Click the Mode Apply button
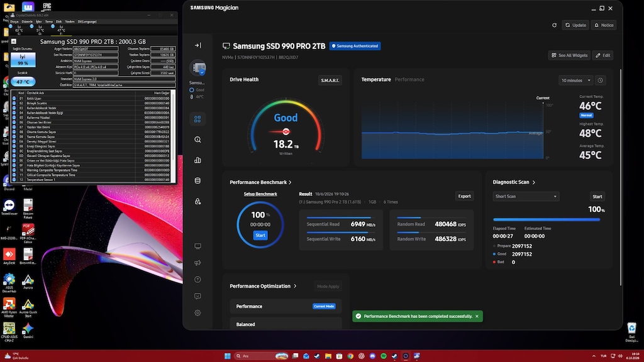 point(328,287)
